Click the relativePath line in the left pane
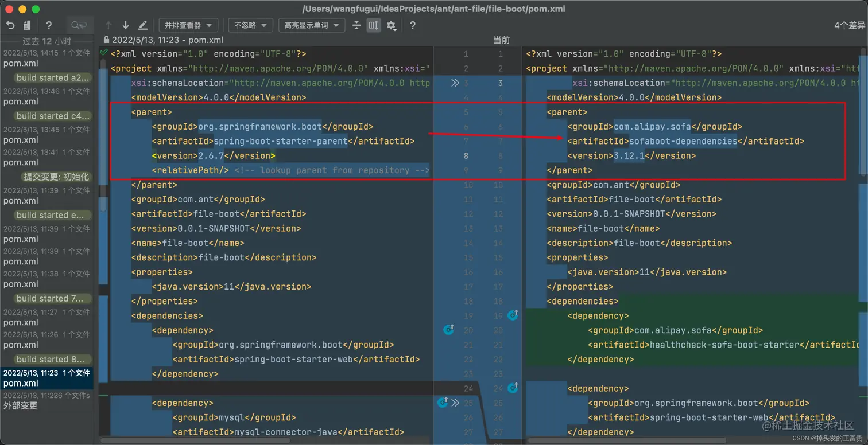Viewport: 868px width, 445px height. (291, 170)
